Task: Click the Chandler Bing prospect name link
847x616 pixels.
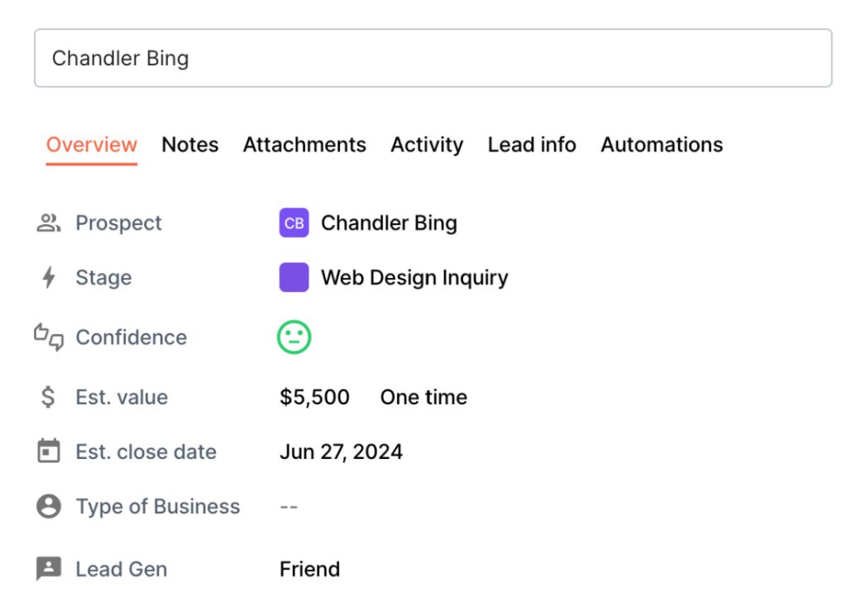Action: click(x=389, y=223)
